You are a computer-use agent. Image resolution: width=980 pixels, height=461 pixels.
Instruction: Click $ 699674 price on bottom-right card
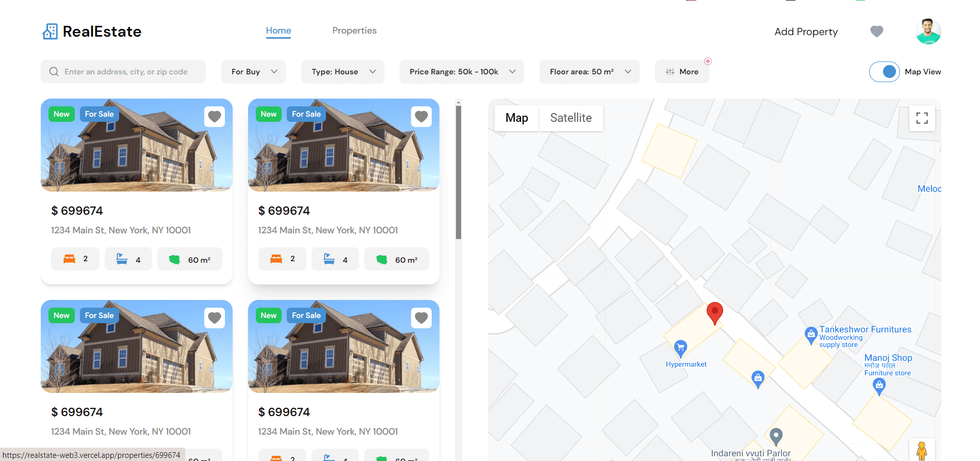click(x=284, y=412)
